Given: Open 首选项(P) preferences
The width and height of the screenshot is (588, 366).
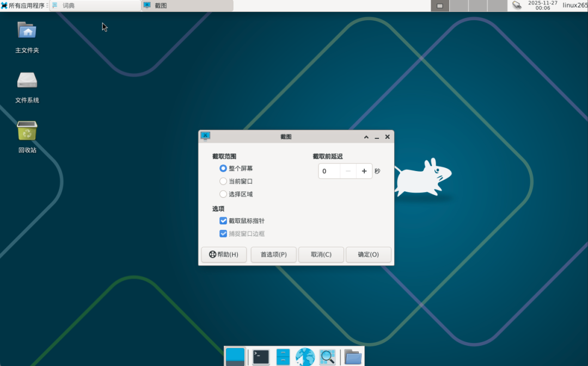Looking at the screenshot, I should (274, 254).
